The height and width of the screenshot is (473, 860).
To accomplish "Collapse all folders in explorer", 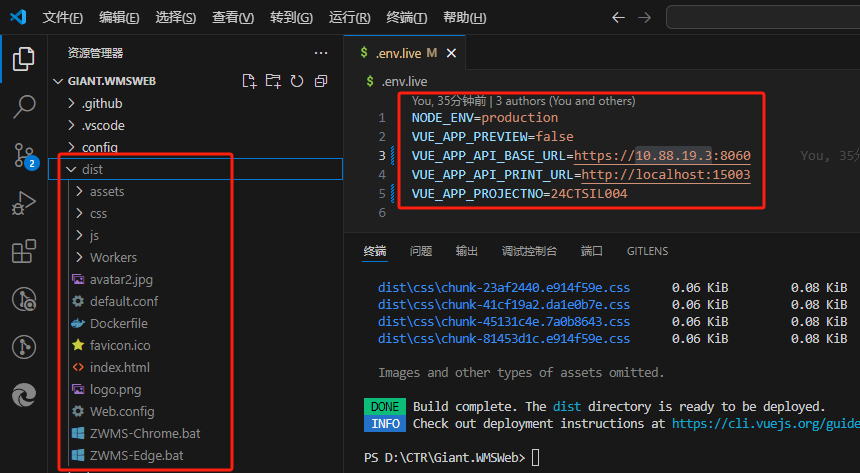I will [321, 81].
